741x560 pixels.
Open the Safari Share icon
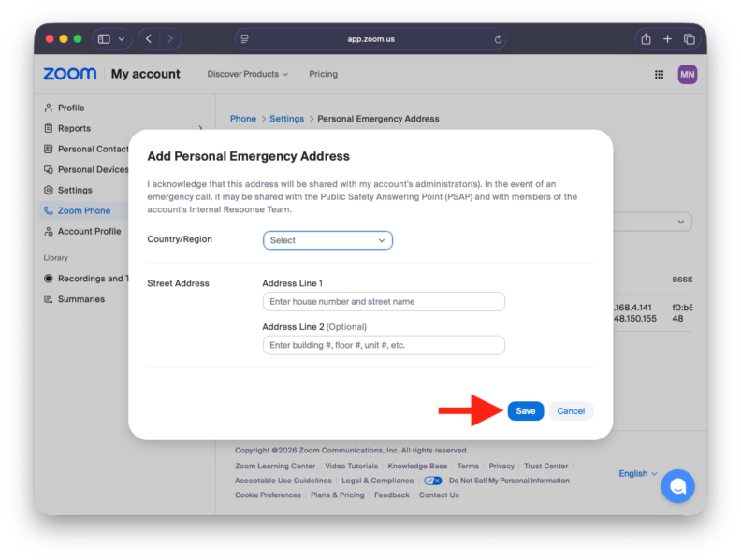[x=646, y=39]
